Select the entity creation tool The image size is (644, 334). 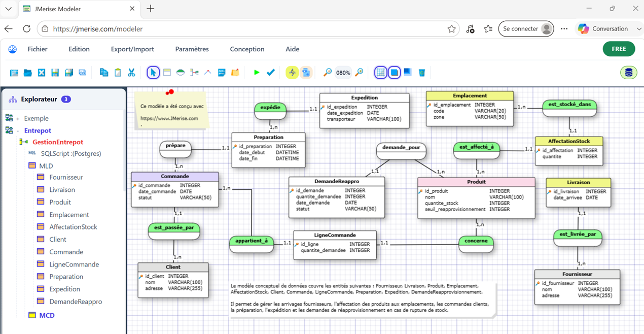click(x=167, y=73)
